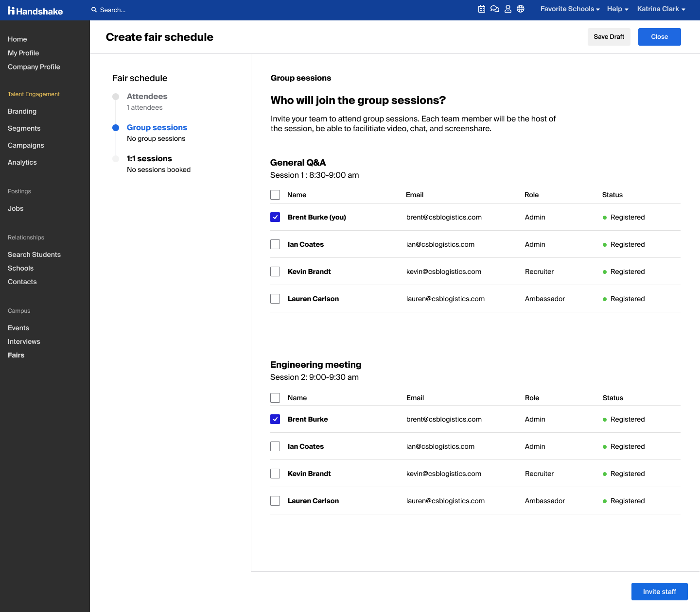
Task: Go to Analytics in the sidebar
Action: click(x=22, y=162)
